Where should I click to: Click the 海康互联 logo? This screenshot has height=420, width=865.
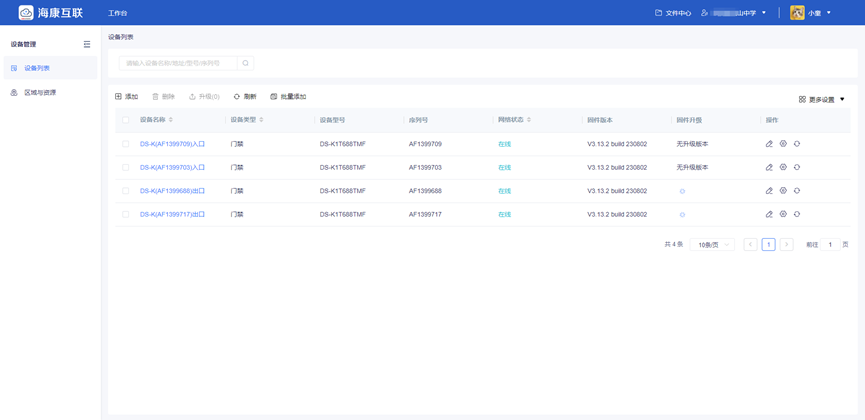(x=50, y=13)
